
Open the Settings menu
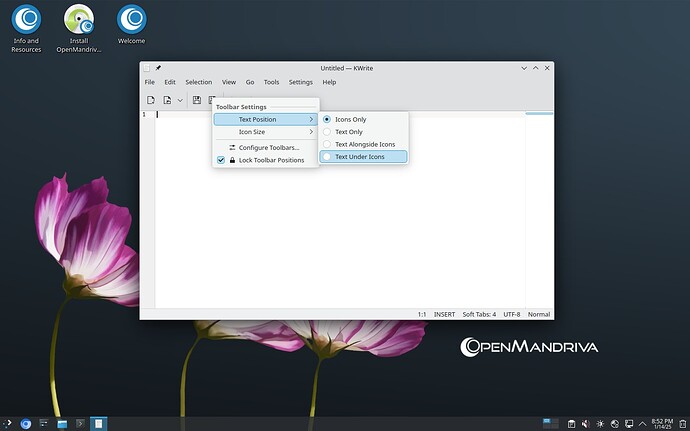[300, 82]
